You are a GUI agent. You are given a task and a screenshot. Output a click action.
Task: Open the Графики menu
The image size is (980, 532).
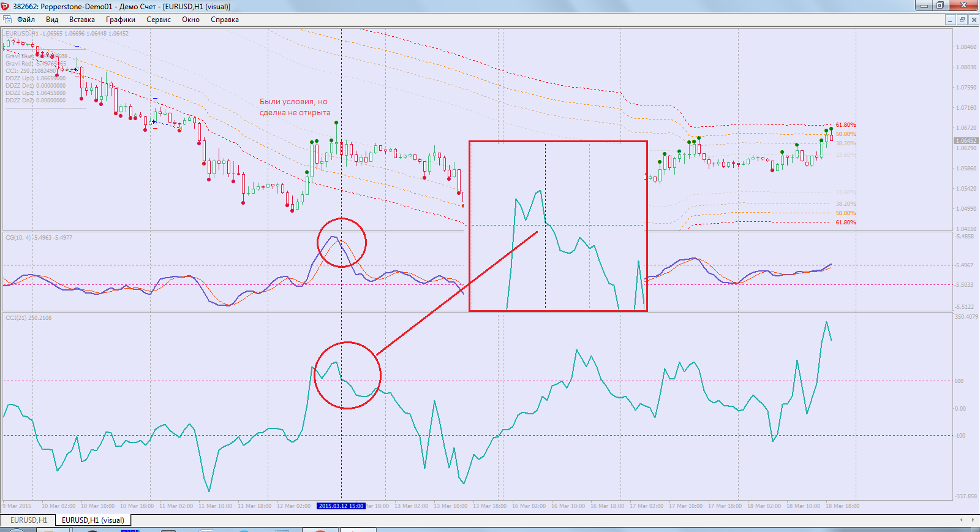121,20
